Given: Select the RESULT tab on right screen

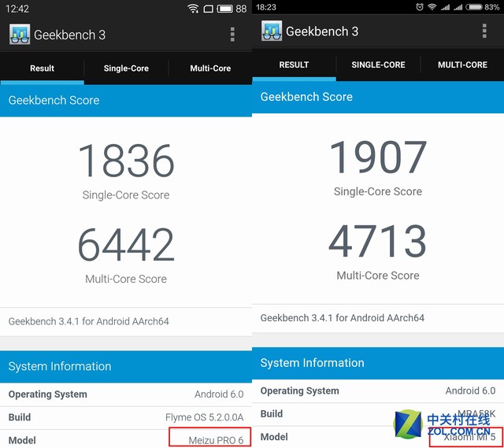Looking at the screenshot, I should coord(294,65).
